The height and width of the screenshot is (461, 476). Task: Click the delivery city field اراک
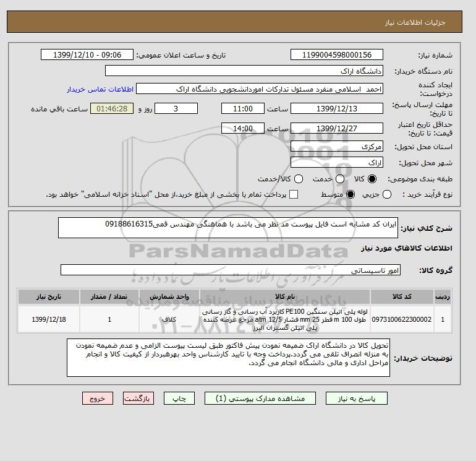click(x=337, y=163)
